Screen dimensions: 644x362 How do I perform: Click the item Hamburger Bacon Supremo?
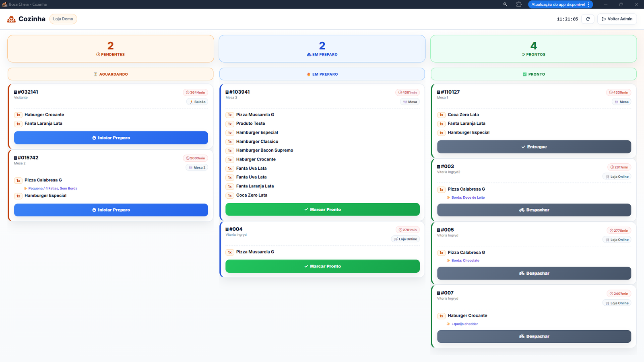tap(264, 150)
